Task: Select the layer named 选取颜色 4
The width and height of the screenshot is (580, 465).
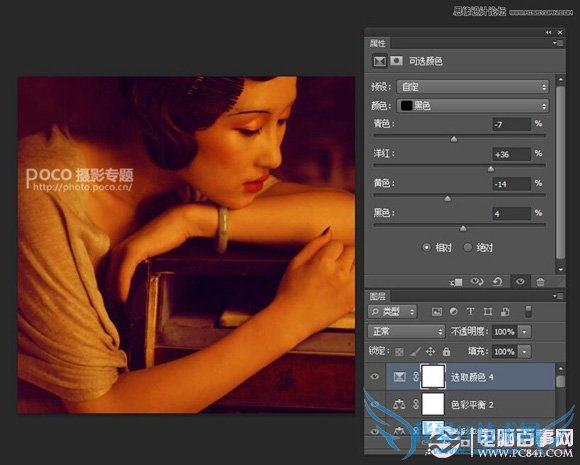Action: click(x=470, y=377)
